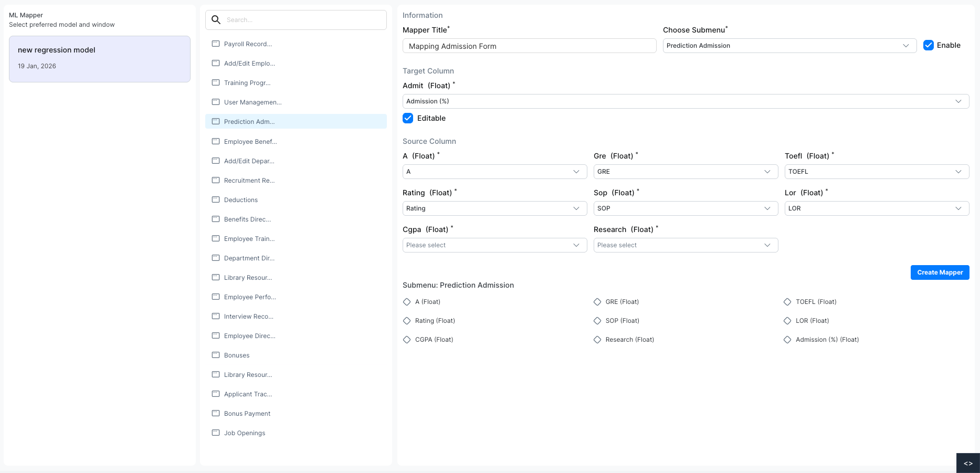
Task: Select Recruitment Re from the window list
Action: click(249, 180)
